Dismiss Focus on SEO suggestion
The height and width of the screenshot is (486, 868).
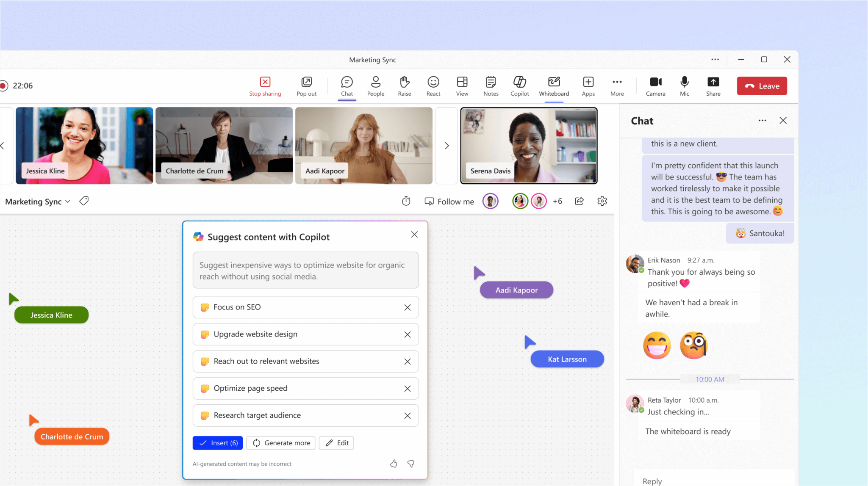[407, 307]
